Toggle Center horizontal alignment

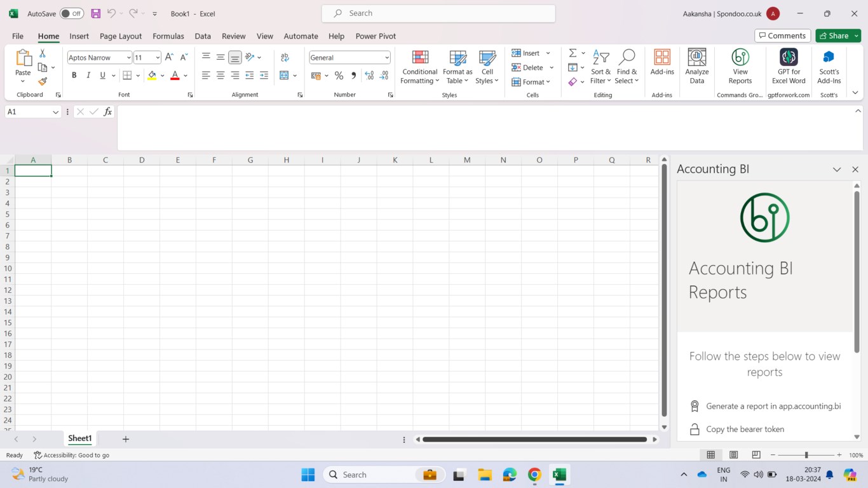(220, 76)
